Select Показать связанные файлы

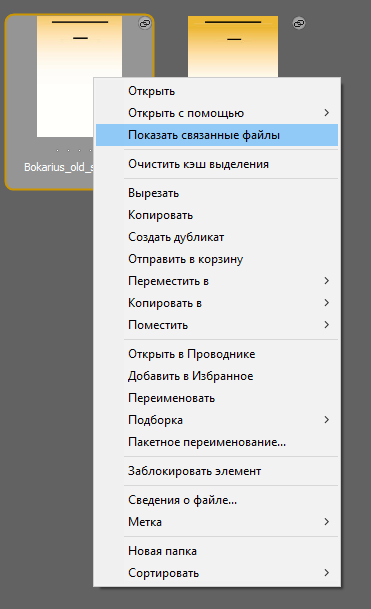click(217, 135)
